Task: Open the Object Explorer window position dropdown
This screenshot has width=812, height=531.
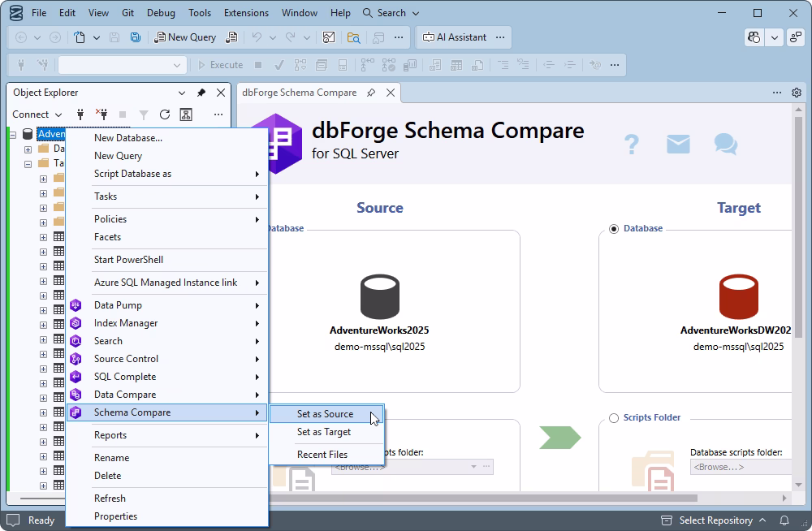Action: (182, 93)
